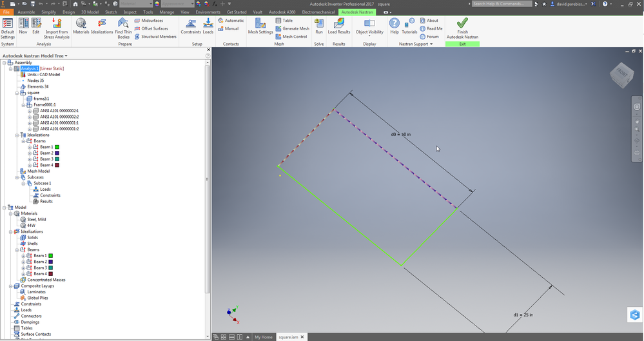The width and height of the screenshot is (644, 341).
Task: Collapse the Frame0001:1 tree node
Action: click(x=23, y=105)
